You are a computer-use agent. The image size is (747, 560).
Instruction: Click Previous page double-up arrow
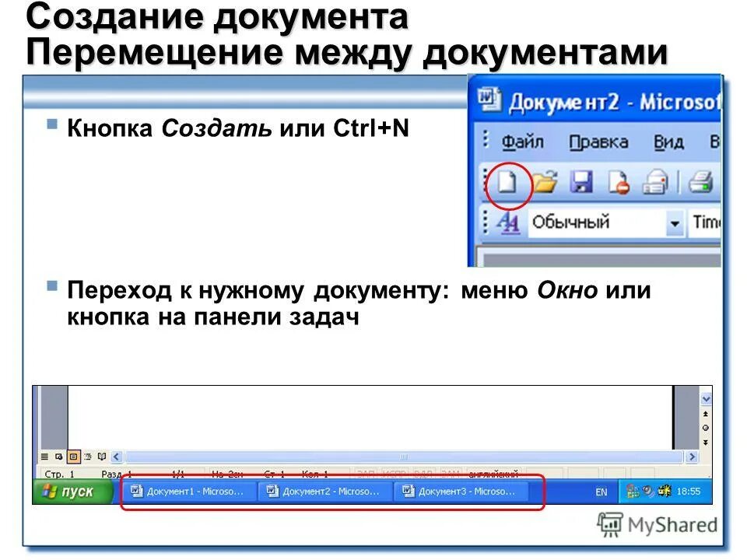[x=706, y=415]
